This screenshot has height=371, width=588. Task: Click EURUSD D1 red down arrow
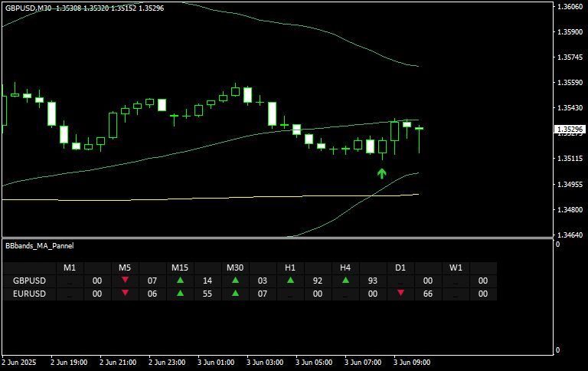(400, 294)
